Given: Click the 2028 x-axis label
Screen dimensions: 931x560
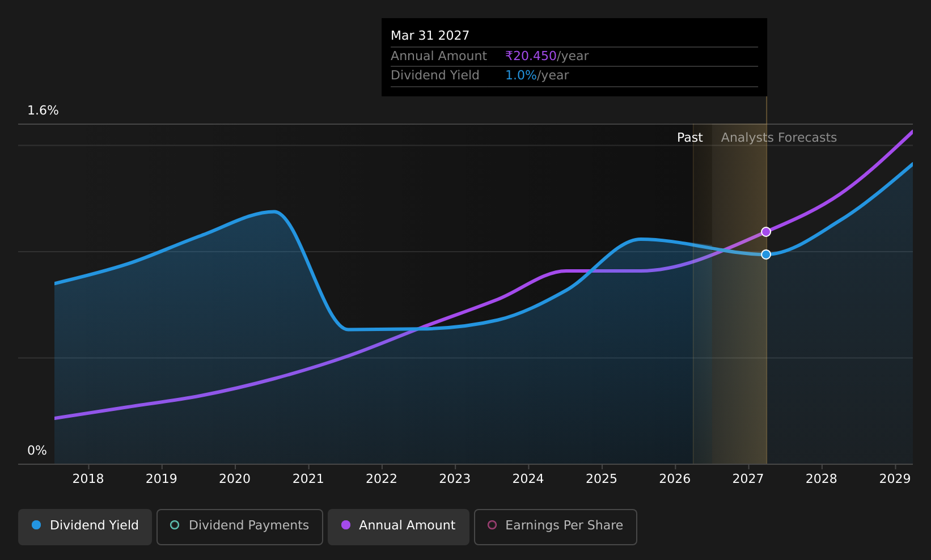Looking at the screenshot, I should pyautogui.click(x=822, y=479).
